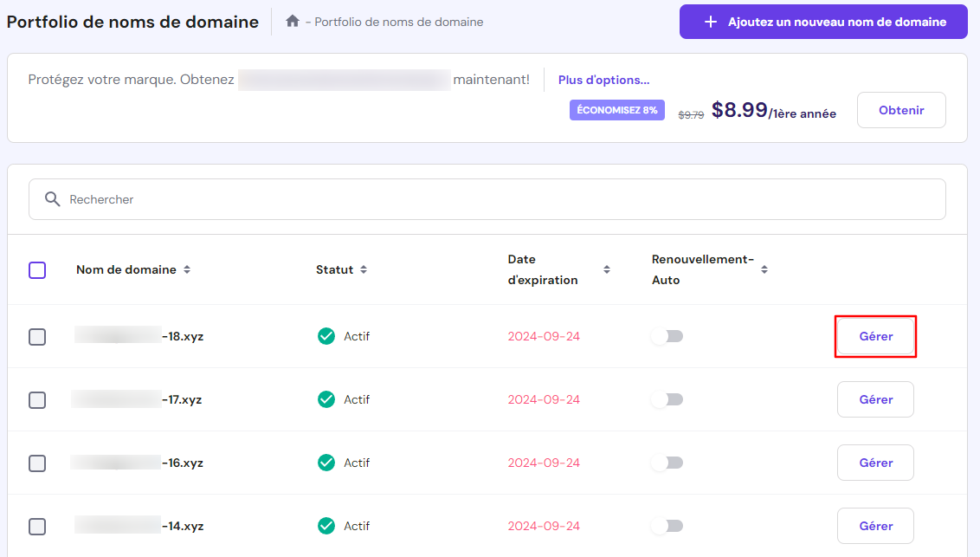Viewport: 980px width, 557px height.
Task: Click the magnifier icon in the search bar
Action: point(53,199)
